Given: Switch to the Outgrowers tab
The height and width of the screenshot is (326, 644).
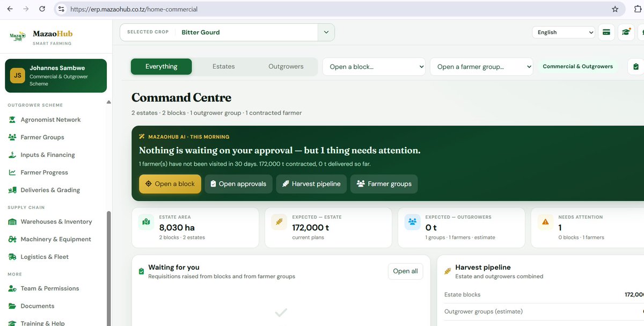Looking at the screenshot, I should click(x=286, y=67).
